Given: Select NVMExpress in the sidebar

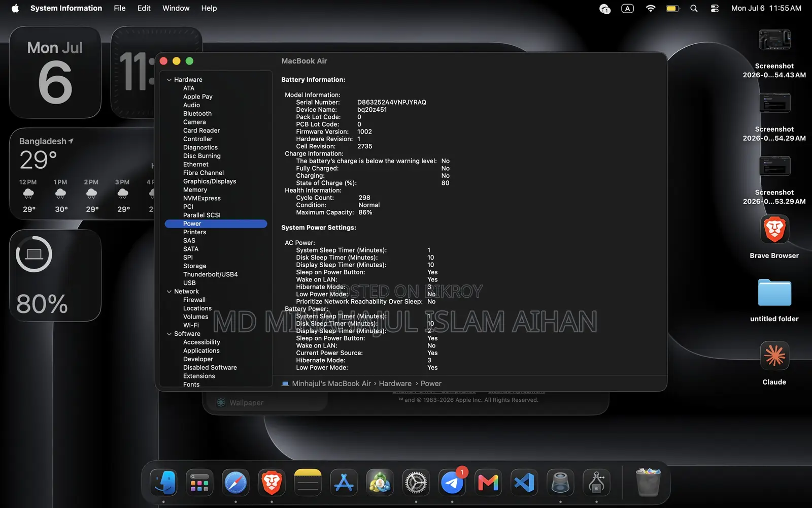Looking at the screenshot, I should (202, 198).
